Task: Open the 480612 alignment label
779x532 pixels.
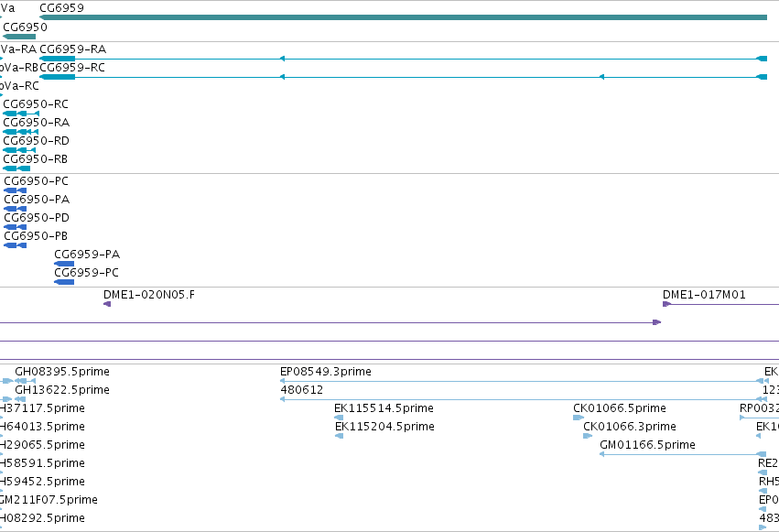Action: click(x=301, y=389)
